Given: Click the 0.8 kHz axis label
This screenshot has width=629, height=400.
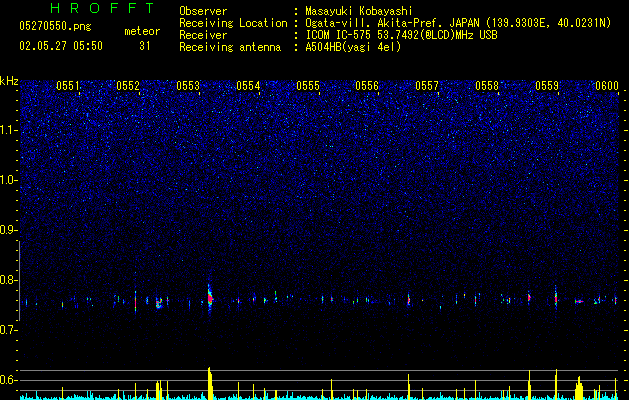Looking at the screenshot, I should 9,280.
